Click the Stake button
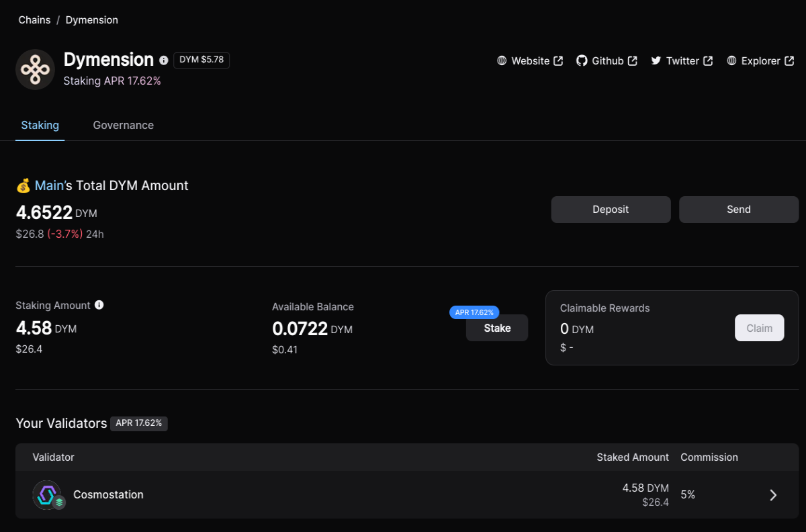The height and width of the screenshot is (532, 806). pyautogui.click(x=497, y=328)
